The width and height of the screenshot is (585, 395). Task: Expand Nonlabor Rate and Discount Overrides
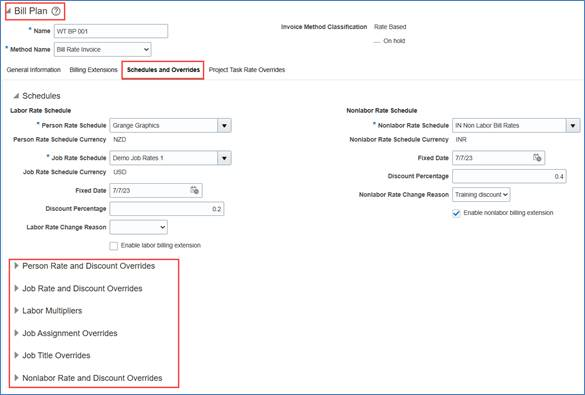click(x=16, y=377)
